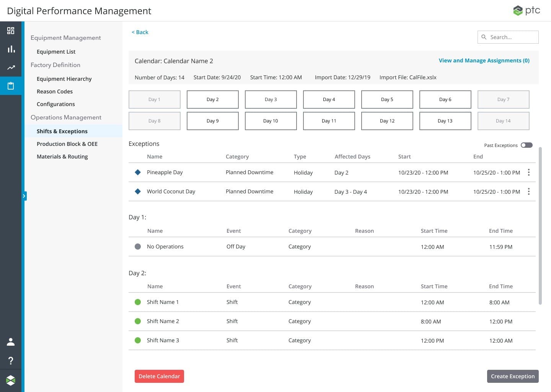Select the Day 7 button
Screen dimensions: 551x392
(x=504, y=100)
